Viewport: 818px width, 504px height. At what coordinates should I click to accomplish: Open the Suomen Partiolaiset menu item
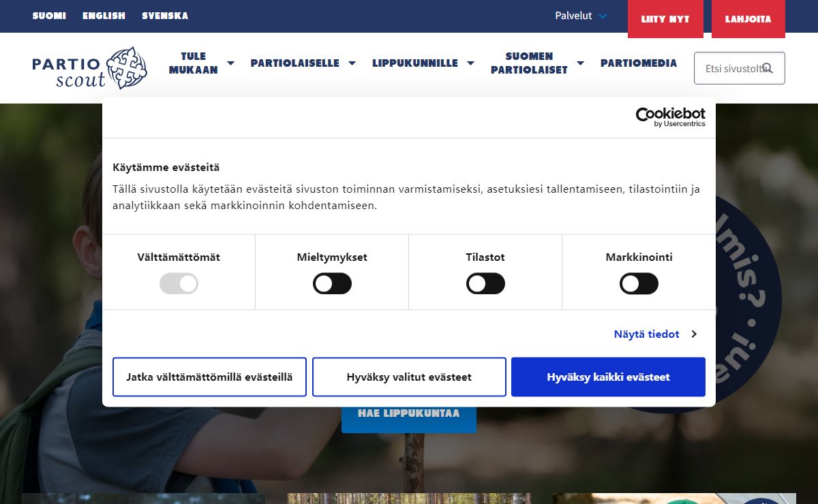coord(529,63)
